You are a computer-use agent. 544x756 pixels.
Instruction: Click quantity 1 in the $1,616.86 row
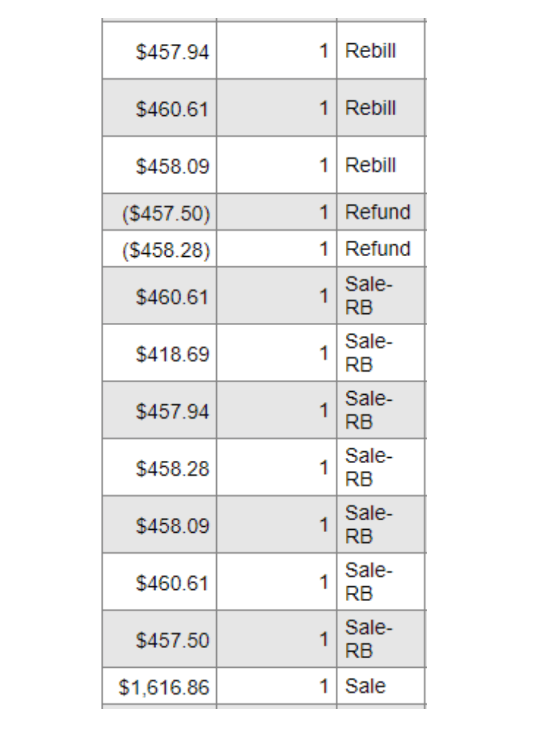(324, 686)
